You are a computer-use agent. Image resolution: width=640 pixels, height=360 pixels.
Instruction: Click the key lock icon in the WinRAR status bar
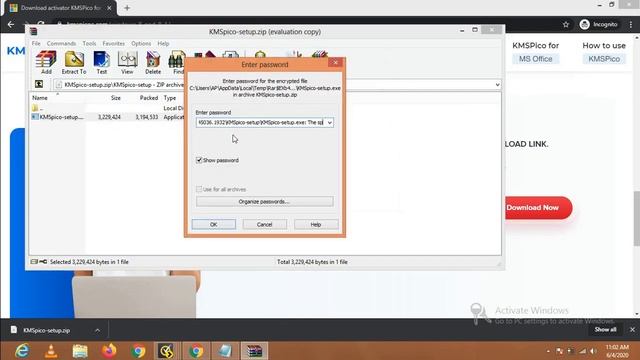[x=42, y=262]
